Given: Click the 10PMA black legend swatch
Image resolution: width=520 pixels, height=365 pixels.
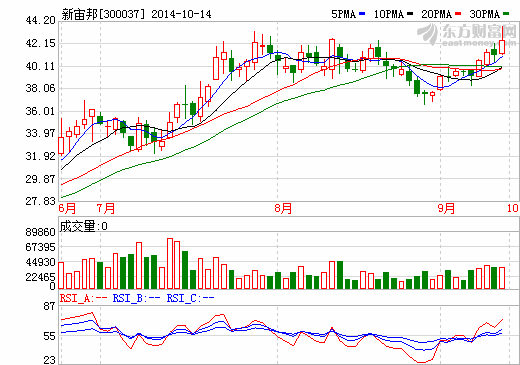Looking at the screenshot, I should tap(410, 14).
